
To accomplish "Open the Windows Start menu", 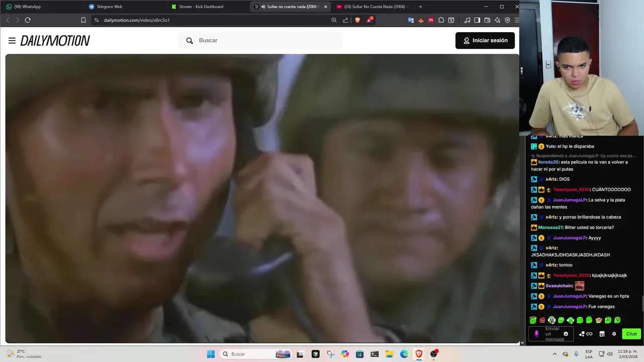I will (211, 354).
